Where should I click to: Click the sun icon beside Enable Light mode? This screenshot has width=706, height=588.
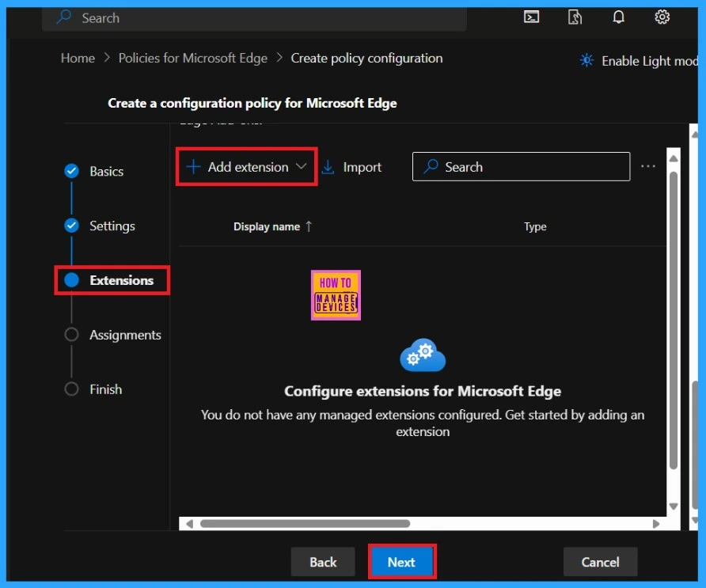(586, 60)
